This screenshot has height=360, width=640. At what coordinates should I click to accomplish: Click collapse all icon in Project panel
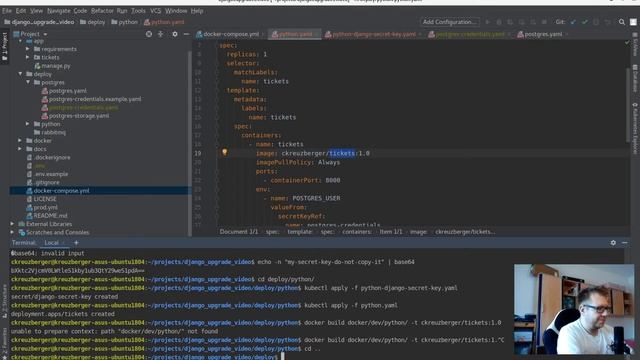point(160,34)
